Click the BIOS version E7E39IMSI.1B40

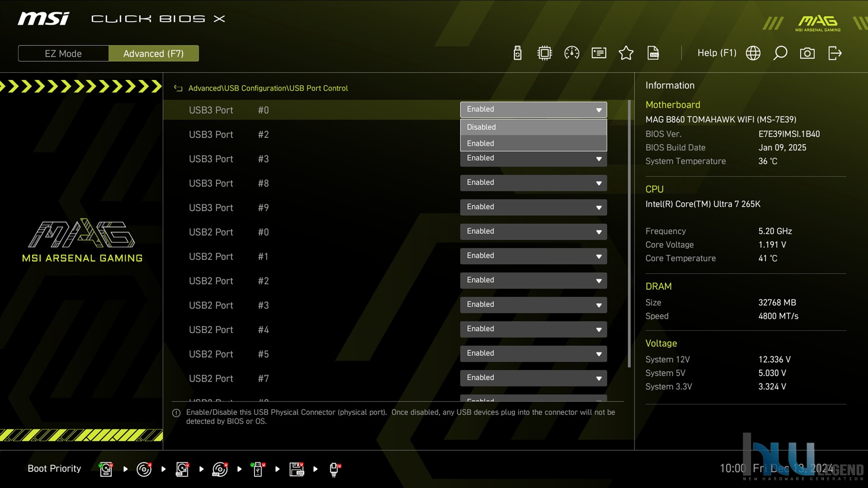(789, 134)
